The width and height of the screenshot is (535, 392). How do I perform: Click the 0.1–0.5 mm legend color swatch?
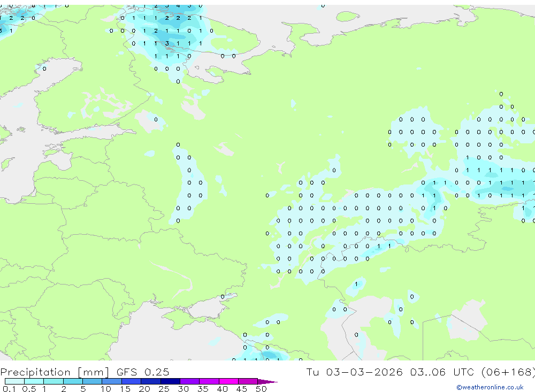point(14,381)
